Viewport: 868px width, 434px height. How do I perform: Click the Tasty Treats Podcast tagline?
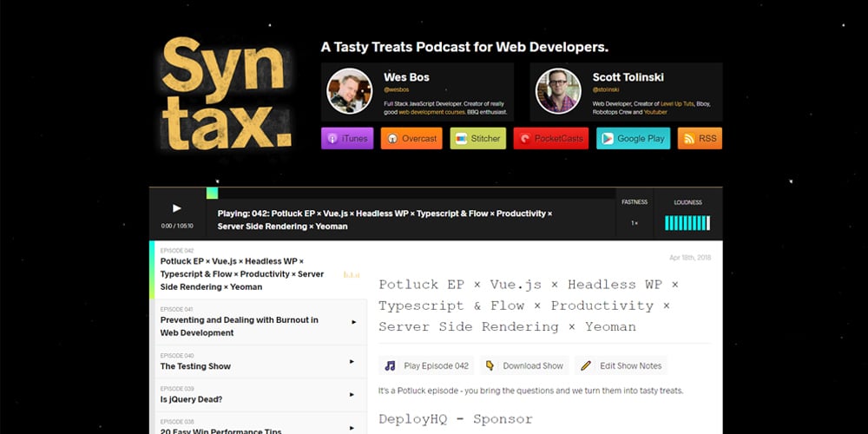pos(464,47)
